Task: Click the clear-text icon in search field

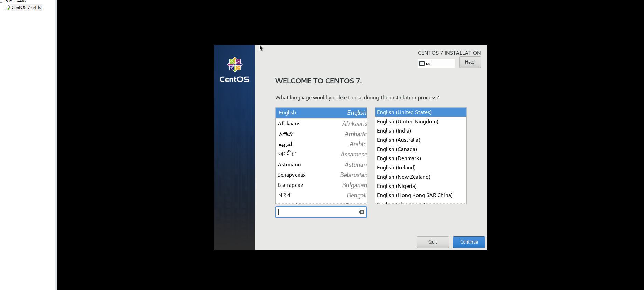Action: pos(361,212)
